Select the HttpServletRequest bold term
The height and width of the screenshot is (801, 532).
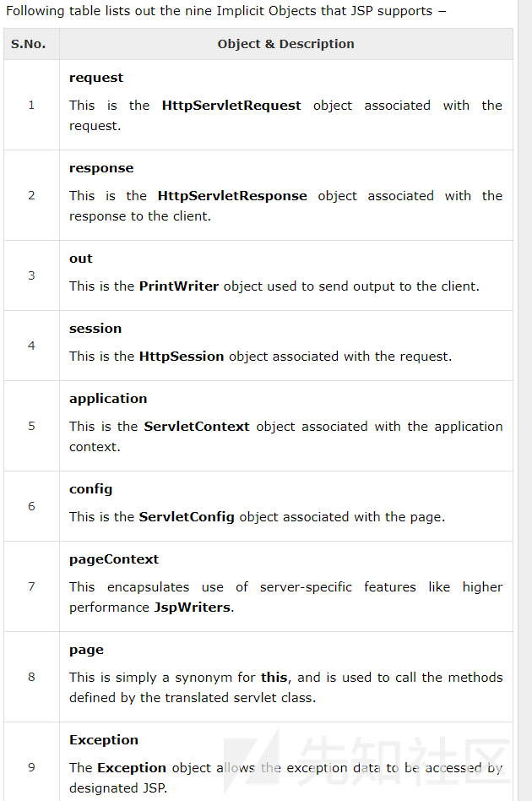tap(231, 106)
